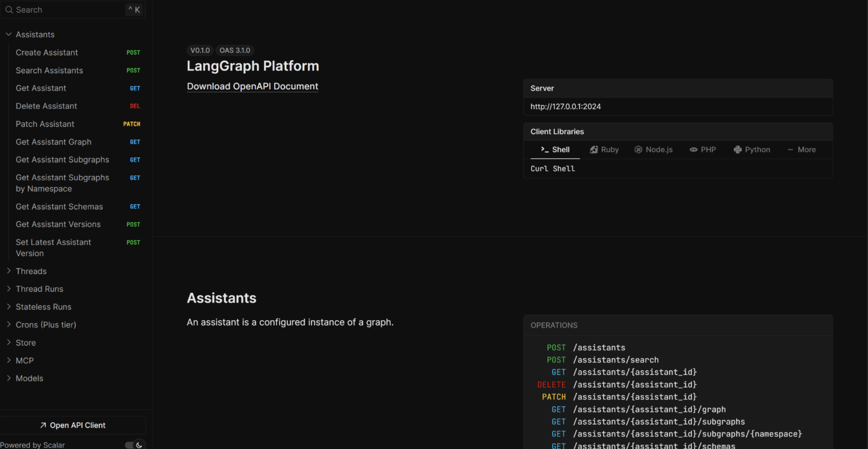The height and width of the screenshot is (449, 868).
Task: Click the Assistants section heading
Action: [222, 298]
